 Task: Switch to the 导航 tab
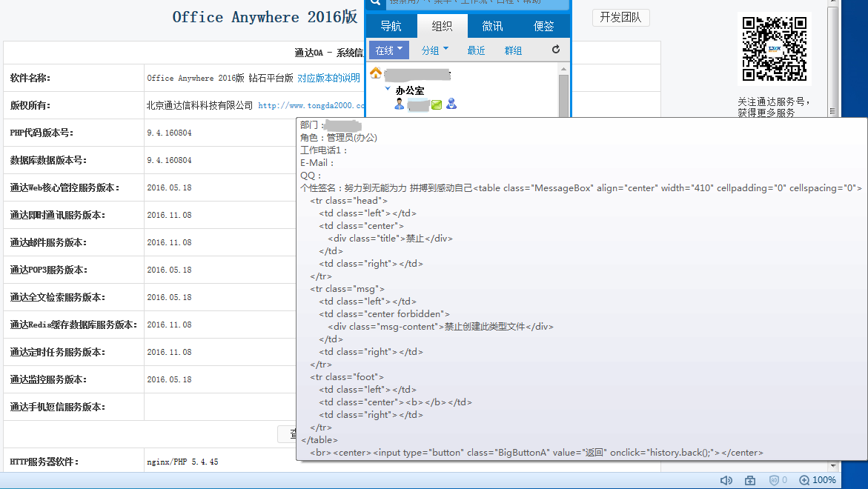(391, 26)
